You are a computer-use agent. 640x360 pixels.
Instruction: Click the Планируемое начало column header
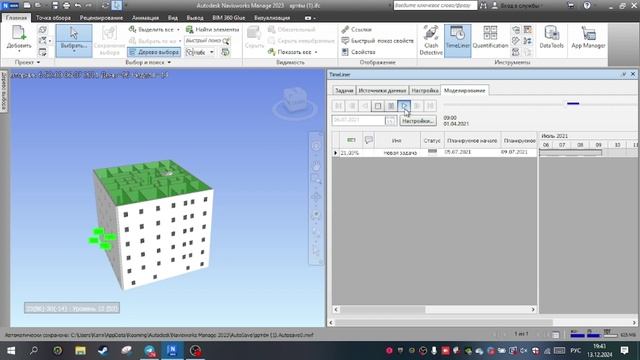(x=472, y=140)
